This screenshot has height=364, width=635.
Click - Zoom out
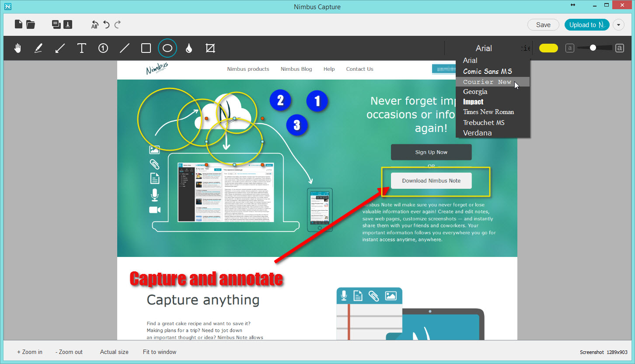click(69, 352)
